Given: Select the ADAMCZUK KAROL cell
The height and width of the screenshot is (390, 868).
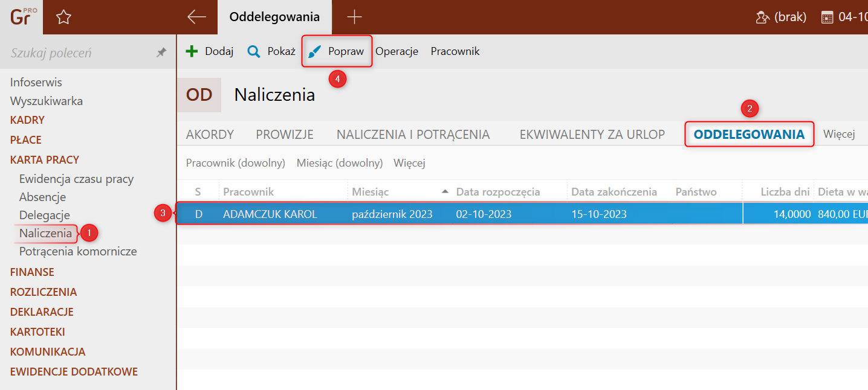Looking at the screenshot, I should (x=270, y=214).
